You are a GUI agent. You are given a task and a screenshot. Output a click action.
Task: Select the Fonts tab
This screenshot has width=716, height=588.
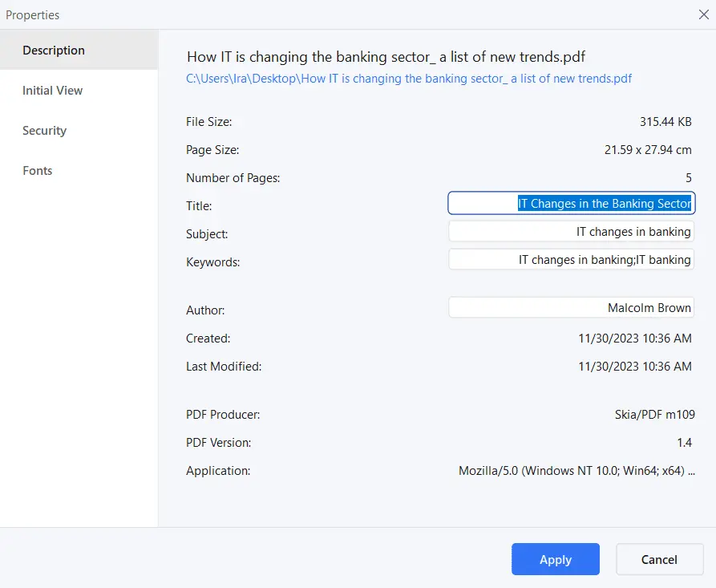[x=37, y=170]
